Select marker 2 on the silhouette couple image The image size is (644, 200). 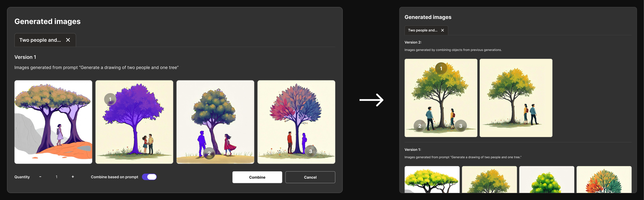click(209, 154)
